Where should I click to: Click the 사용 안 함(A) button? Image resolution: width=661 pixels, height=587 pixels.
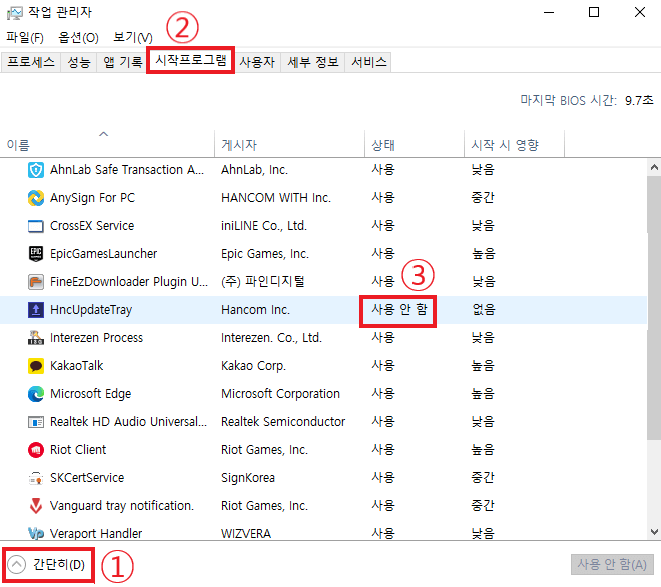tap(612, 564)
